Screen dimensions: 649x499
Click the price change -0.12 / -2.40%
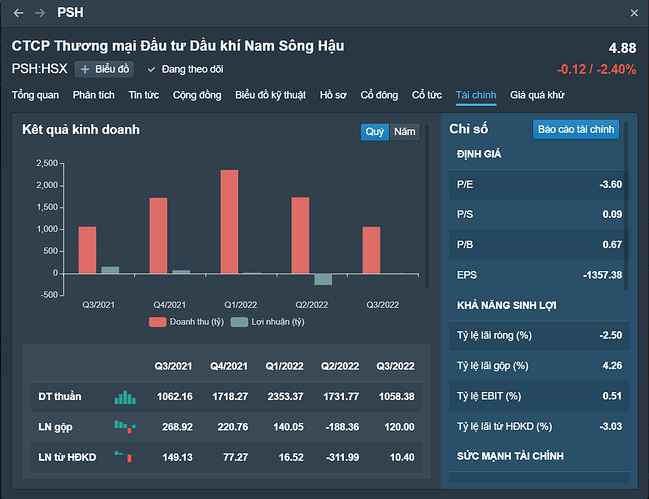(x=596, y=69)
